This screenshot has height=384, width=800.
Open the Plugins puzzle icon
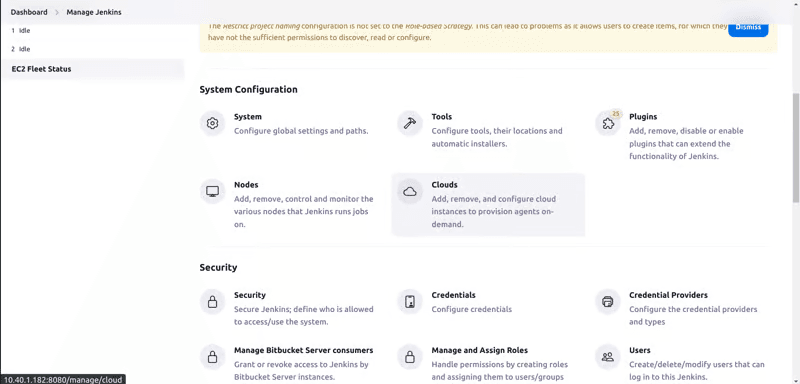(x=607, y=124)
